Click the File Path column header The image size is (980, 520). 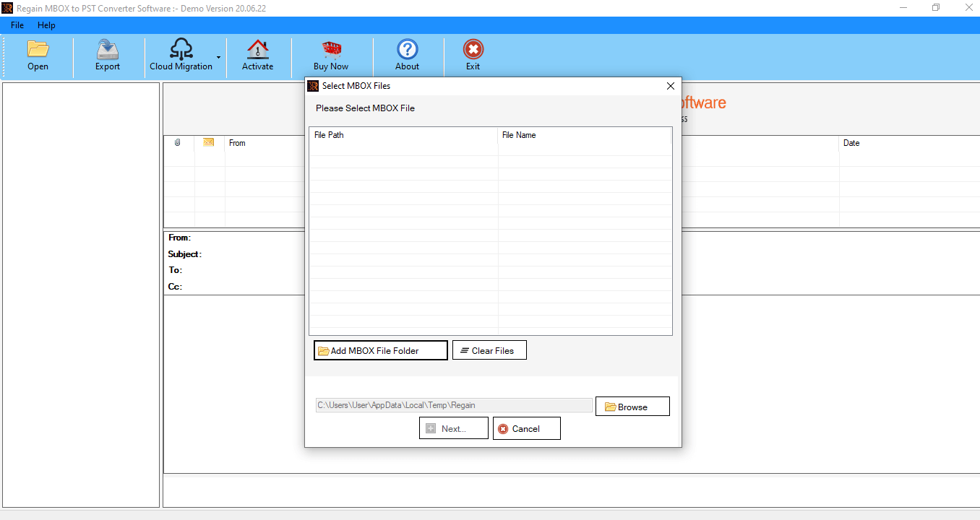point(330,135)
